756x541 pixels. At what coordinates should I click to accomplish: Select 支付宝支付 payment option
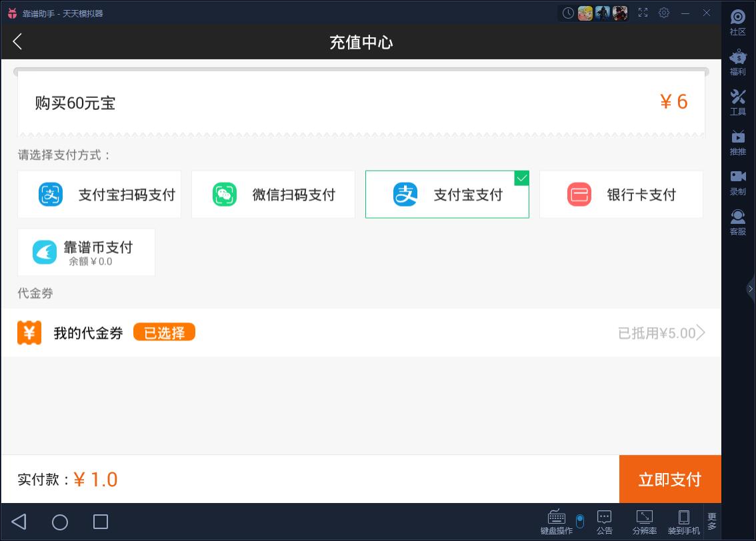(x=447, y=194)
